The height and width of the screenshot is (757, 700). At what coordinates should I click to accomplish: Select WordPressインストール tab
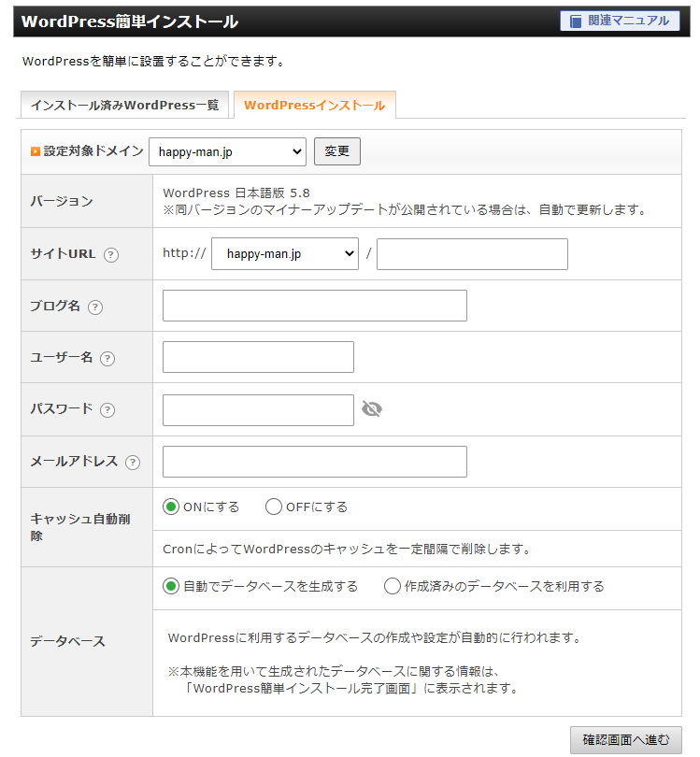click(x=315, y=105)
